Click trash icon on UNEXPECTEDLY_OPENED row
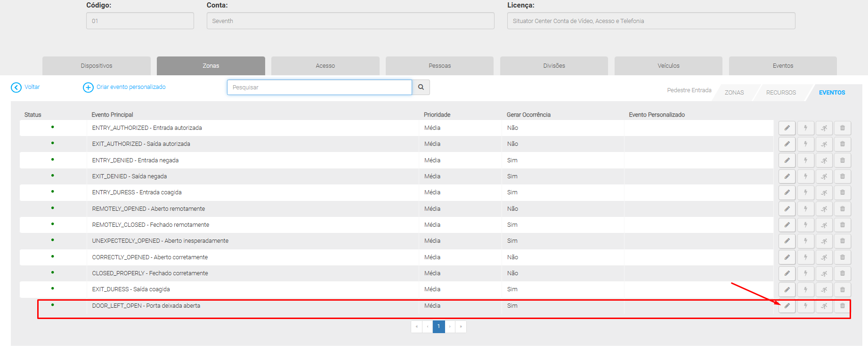 842,241
